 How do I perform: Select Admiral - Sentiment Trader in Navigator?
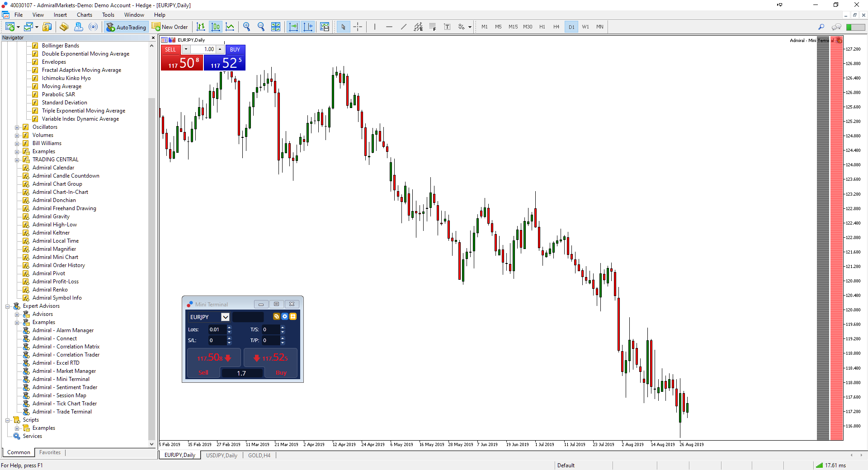tap(65, 387)
